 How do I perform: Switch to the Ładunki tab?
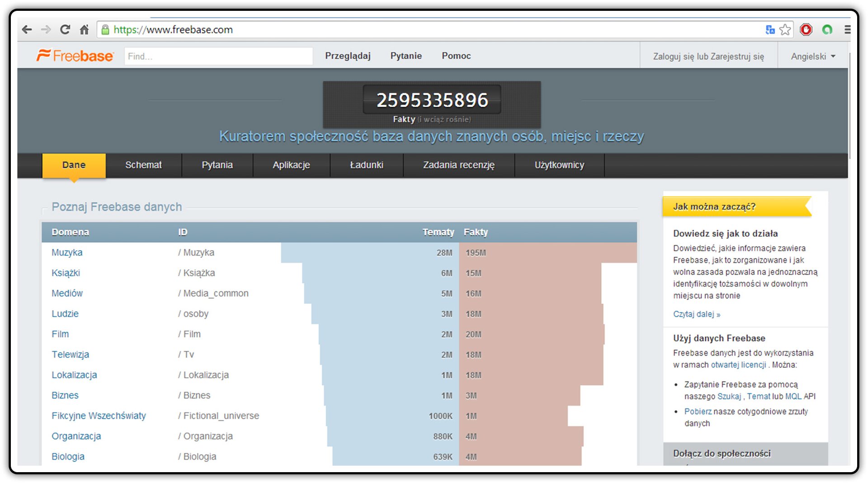367,165
